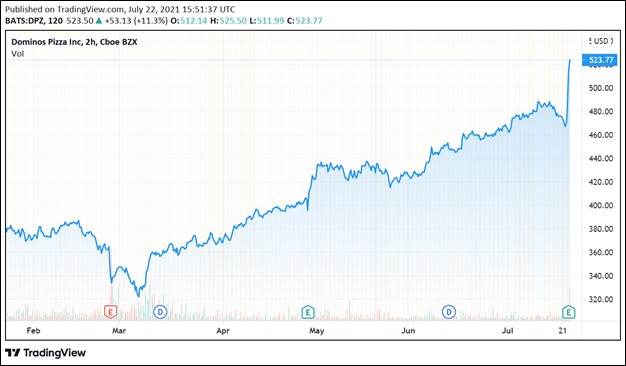Click the green earnings marker before May
This screenshot has width=626, height=366.
tap(308, 312)
